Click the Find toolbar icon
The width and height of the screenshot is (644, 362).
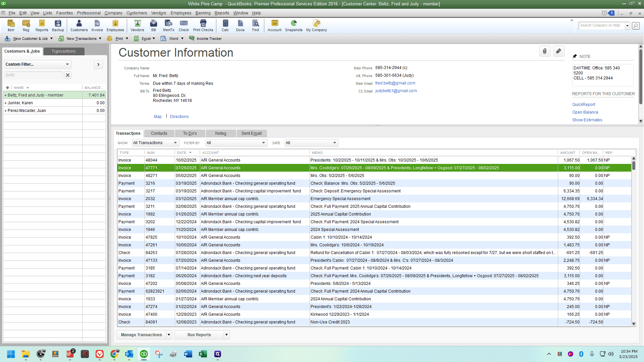coord(256,25)
